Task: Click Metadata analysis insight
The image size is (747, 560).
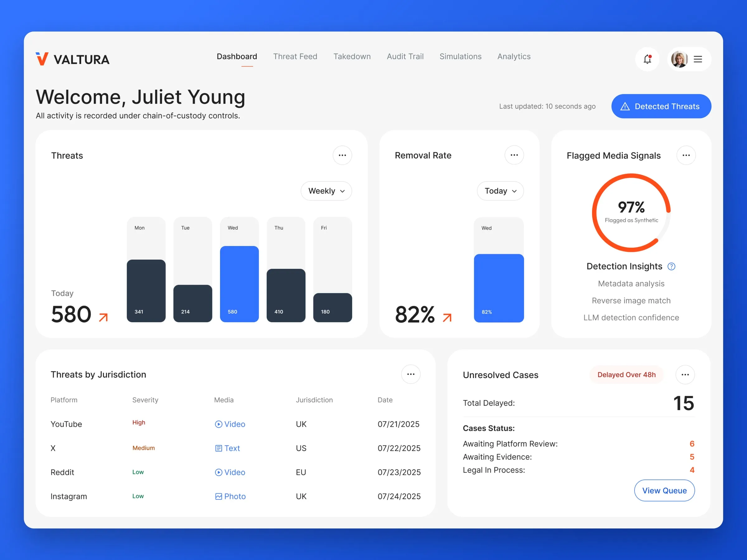Action: (x=631, y=283)
